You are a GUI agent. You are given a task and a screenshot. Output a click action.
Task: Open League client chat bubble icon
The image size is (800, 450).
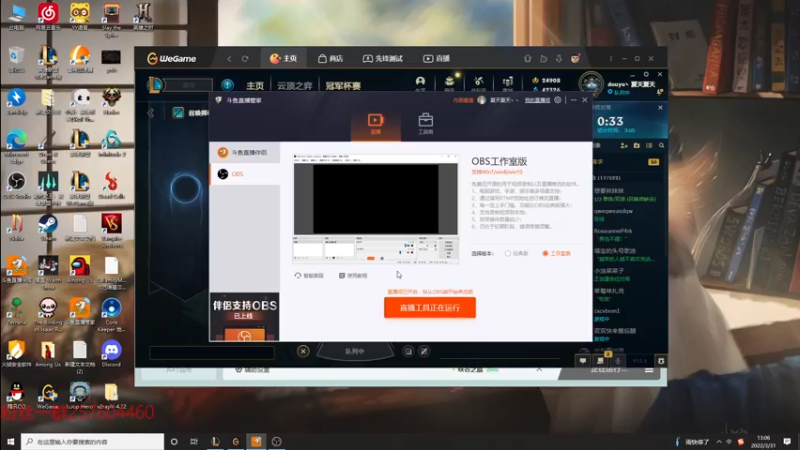583,361
